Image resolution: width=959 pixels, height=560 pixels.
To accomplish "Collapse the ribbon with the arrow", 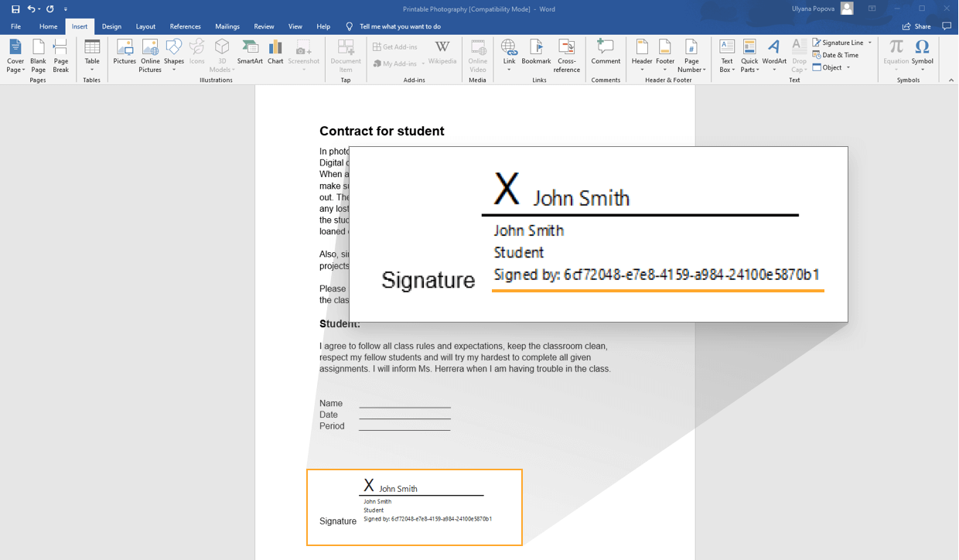I will point(950,80).
